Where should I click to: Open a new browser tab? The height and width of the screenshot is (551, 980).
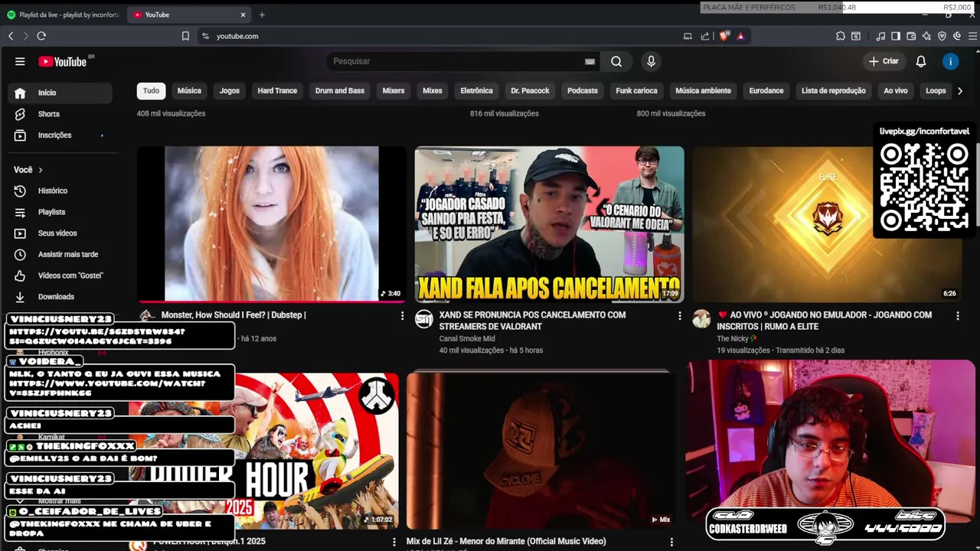(262, 15)
